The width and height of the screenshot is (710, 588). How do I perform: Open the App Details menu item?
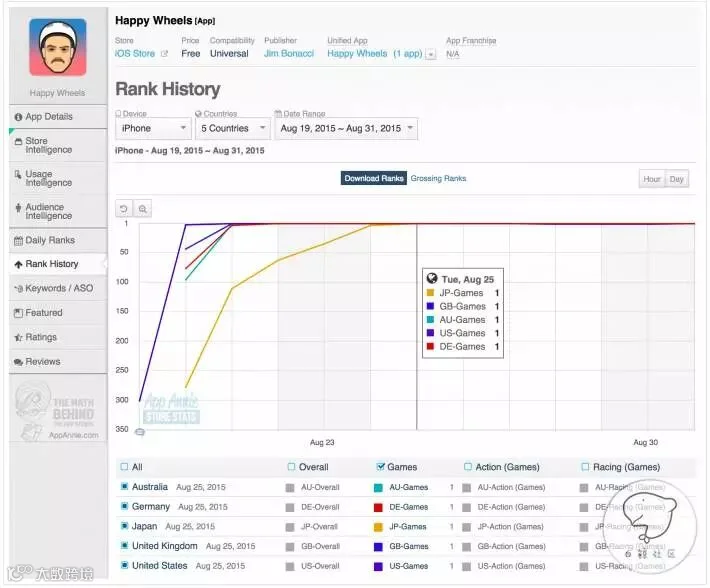point(58,117)
